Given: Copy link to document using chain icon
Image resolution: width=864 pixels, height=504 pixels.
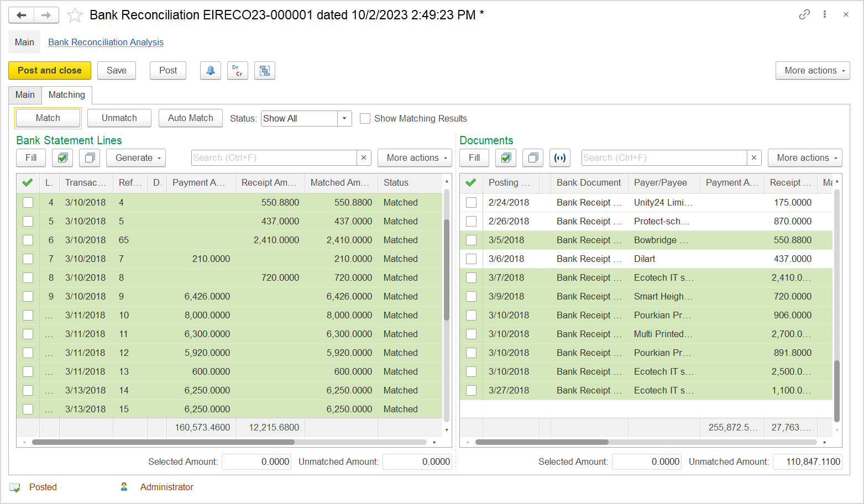Looking at the screenshot, I should pyautogui.click(x=804, y=14).
